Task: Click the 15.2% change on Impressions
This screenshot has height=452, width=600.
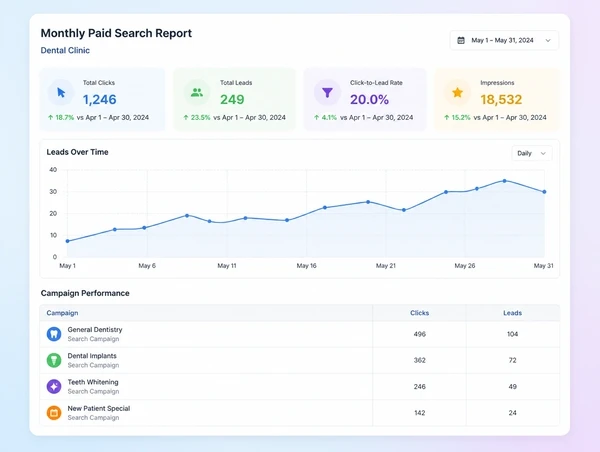Action: click(461, 117)
